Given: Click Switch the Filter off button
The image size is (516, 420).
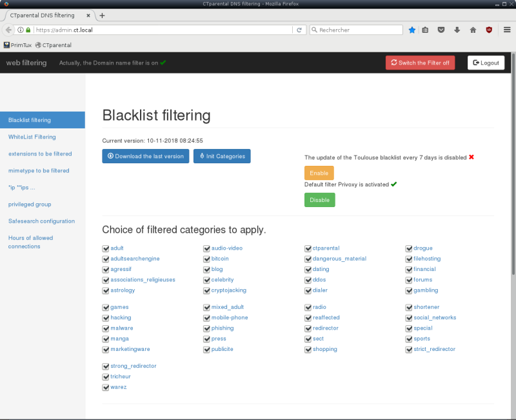Looking at the screenshot, I should (x=421, y=63).
